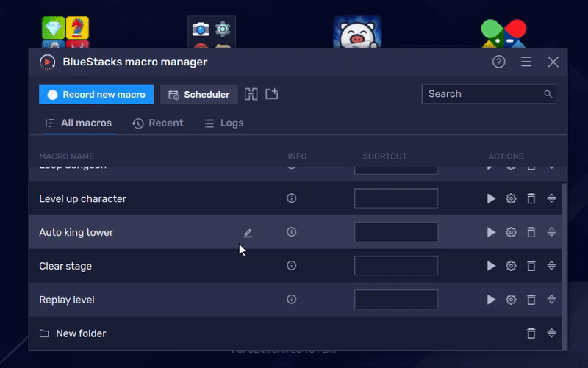Open the help question-mark icon

click(x=499, y=62)
